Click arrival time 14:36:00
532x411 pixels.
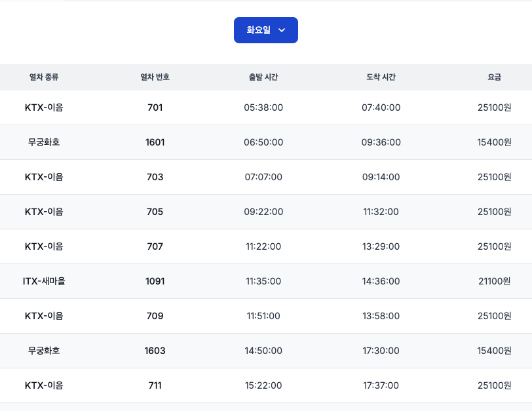point(381,281)
